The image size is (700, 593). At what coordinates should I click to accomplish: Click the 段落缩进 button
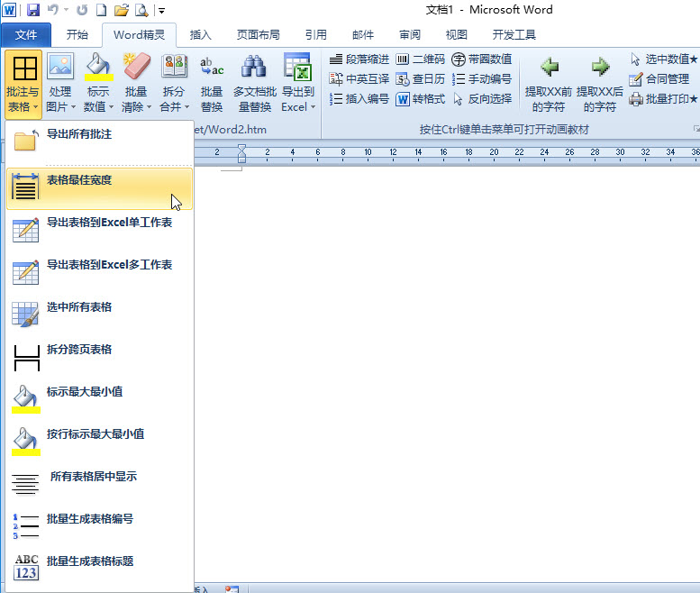(359, 59)
